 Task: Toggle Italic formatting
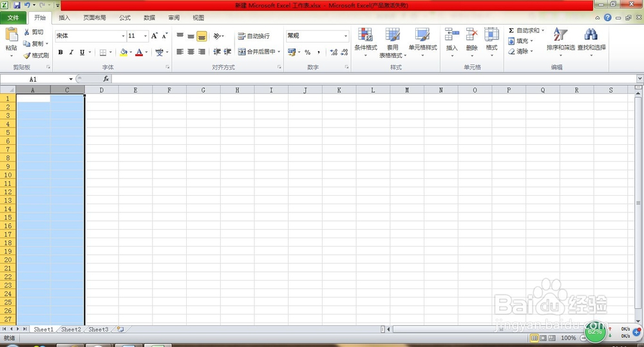[x=71, y=53]
